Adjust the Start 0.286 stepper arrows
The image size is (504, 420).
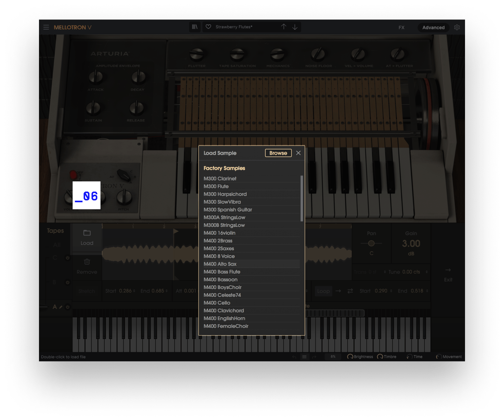tap(134, 291)
